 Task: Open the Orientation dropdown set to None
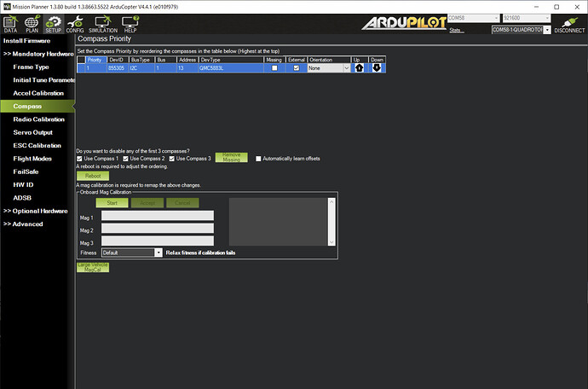tap(328, 68)
